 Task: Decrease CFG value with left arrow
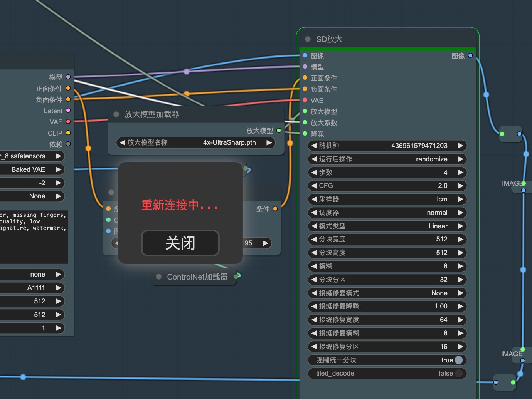tap(314, 186)
